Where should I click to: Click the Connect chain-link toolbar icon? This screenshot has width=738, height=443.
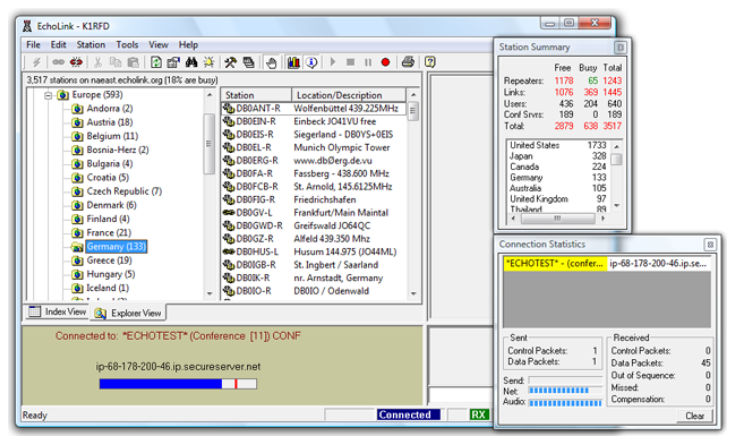point(58,62)
